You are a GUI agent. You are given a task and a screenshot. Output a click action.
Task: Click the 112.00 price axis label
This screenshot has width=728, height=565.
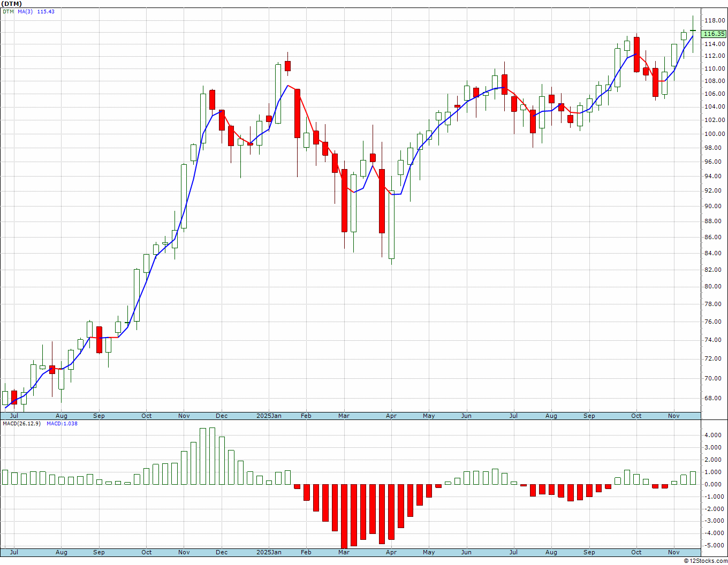coord(714,56)
